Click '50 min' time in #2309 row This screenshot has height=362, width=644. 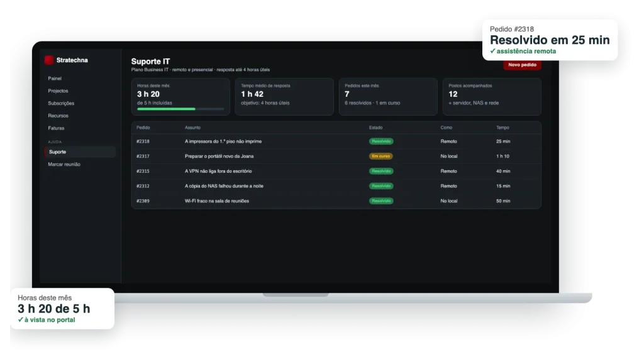[502, 201]
